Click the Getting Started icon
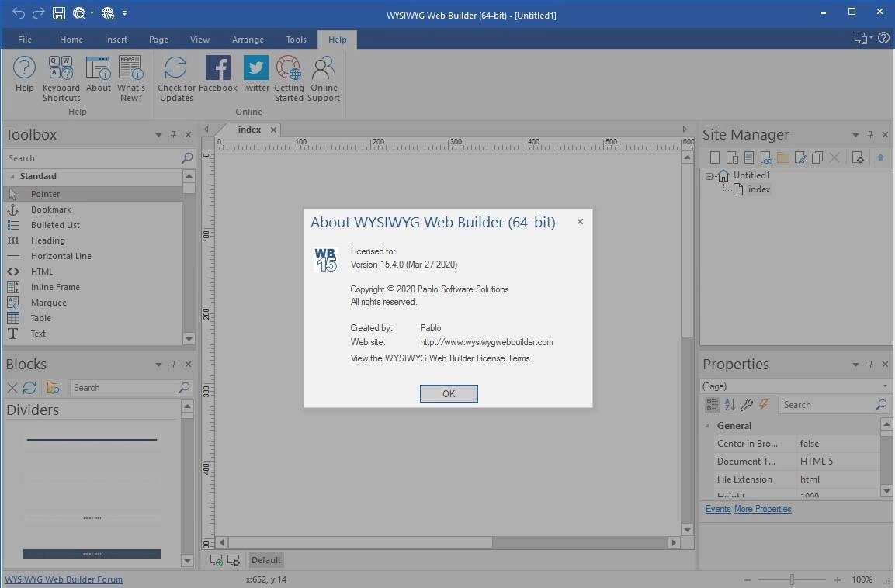Screen dimensions: 895x588 tap(289, 78)
